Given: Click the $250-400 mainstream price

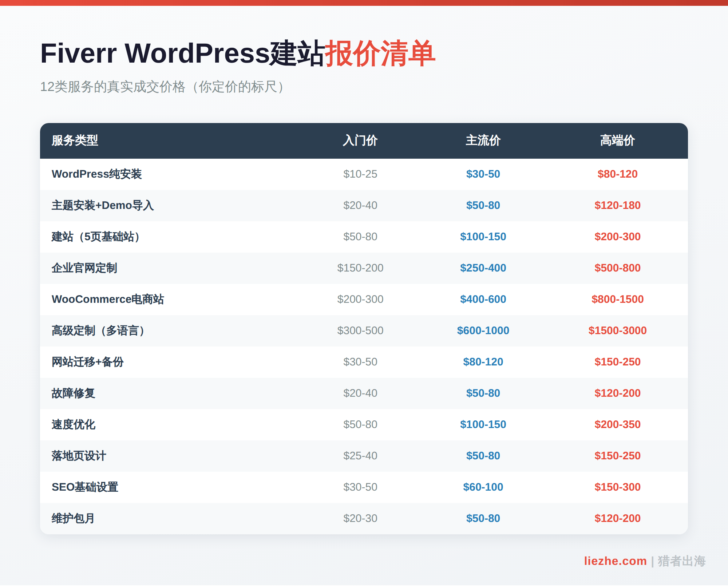Looking at the screenshot, I should [483, 268].
